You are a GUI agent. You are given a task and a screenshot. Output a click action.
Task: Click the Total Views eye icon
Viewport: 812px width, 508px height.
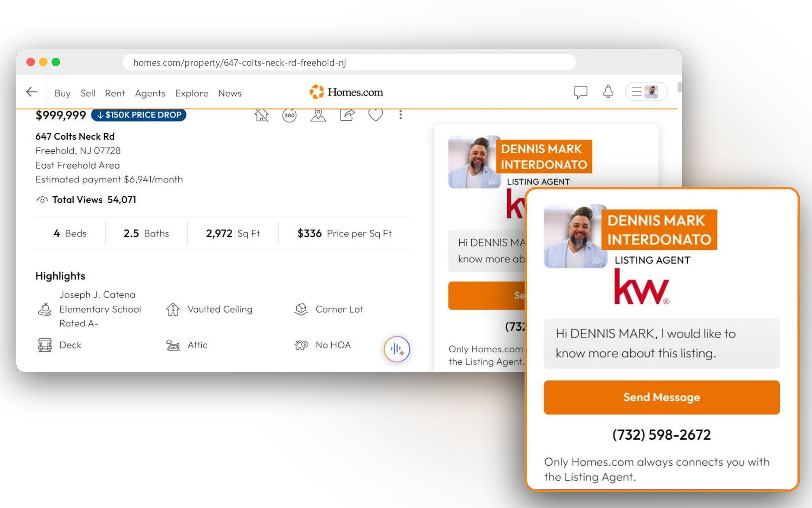click(42, 200)
